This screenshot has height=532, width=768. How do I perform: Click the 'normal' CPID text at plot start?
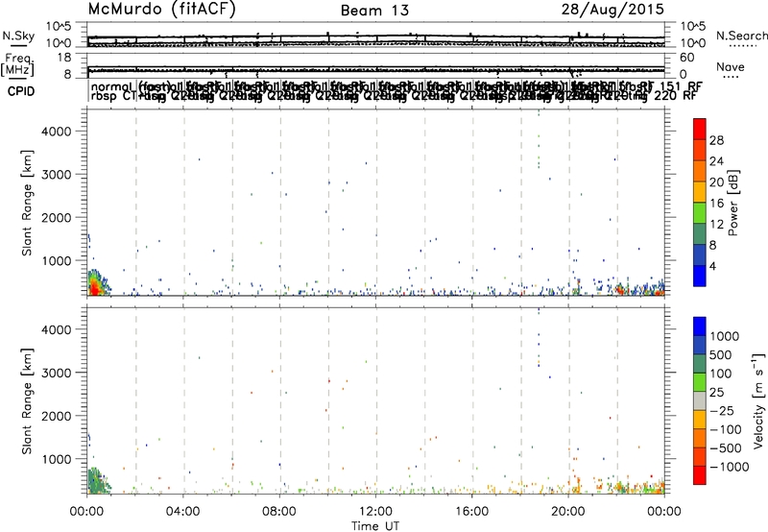(x=111, y=86)
